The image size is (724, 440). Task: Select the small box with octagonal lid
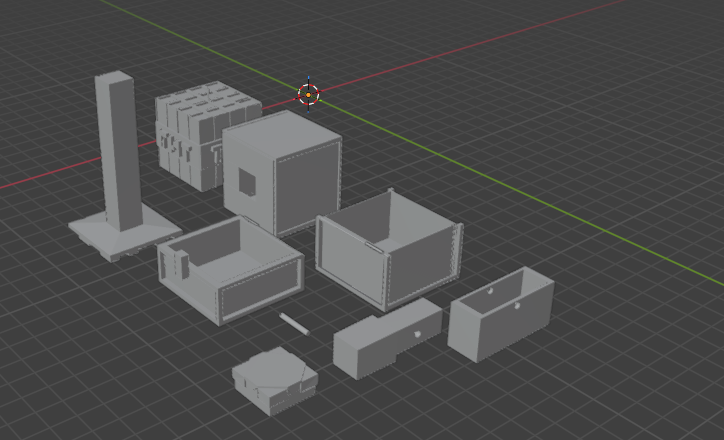tap(275, 381)
